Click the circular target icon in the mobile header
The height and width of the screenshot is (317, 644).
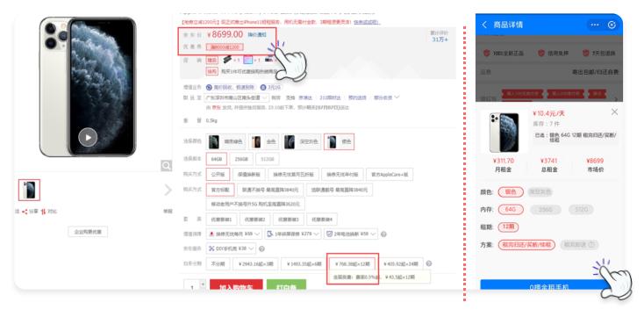(x=612, y=25)
